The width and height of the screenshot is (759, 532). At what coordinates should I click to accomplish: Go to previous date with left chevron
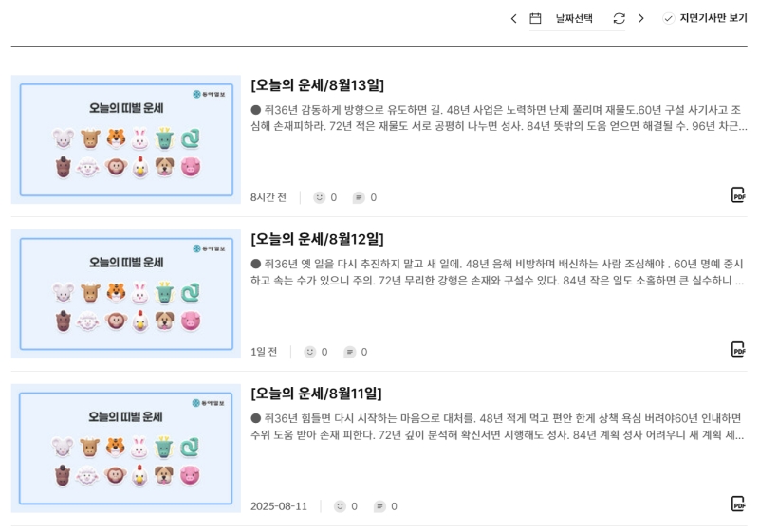click(513, 18)
